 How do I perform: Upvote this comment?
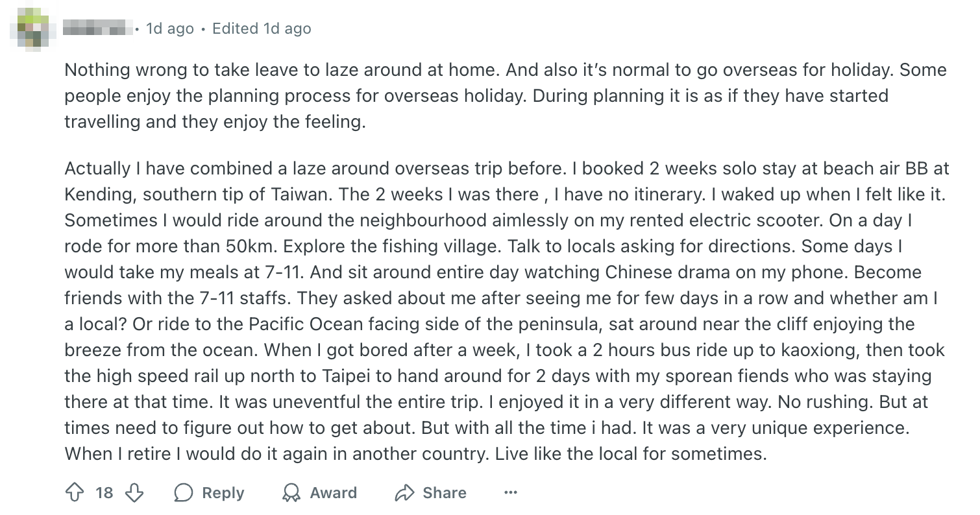pyautogui.click(x=74, y=493)
